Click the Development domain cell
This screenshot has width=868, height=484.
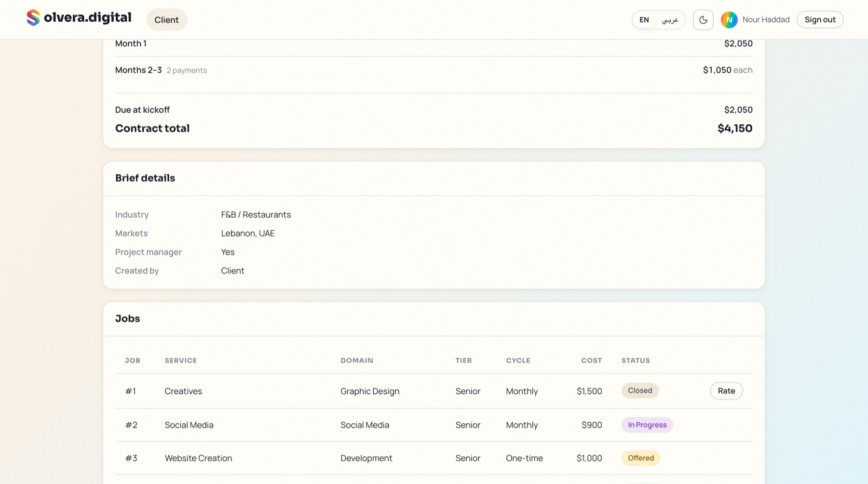point(366,458)
